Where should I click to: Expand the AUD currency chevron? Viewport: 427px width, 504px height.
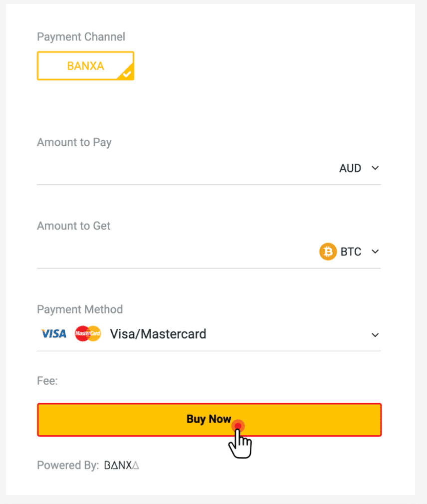(375, 168)
